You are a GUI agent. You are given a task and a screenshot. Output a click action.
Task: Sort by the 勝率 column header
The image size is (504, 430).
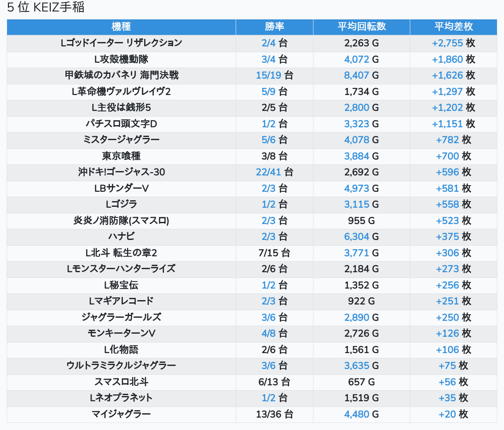click(x=274, y=27)
